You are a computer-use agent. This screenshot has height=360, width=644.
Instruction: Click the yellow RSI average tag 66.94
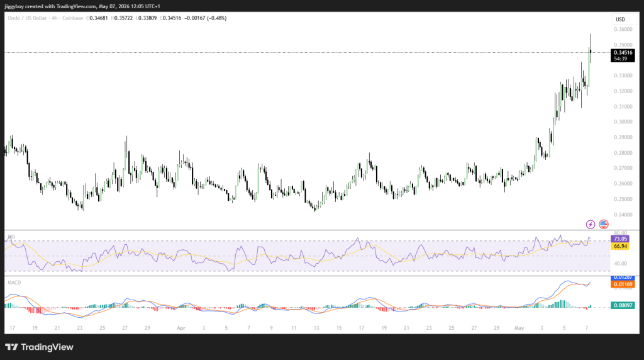click(619, 246)
